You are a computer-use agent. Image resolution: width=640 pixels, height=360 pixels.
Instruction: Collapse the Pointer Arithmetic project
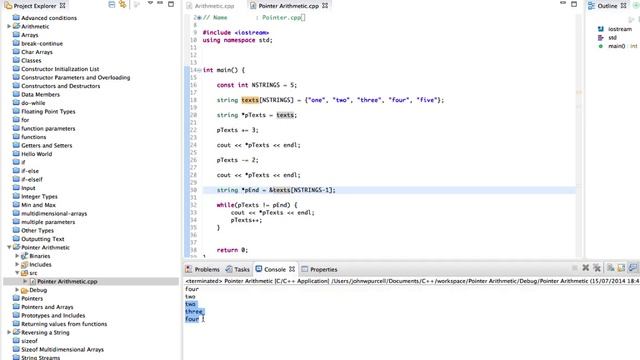(9, 247)
